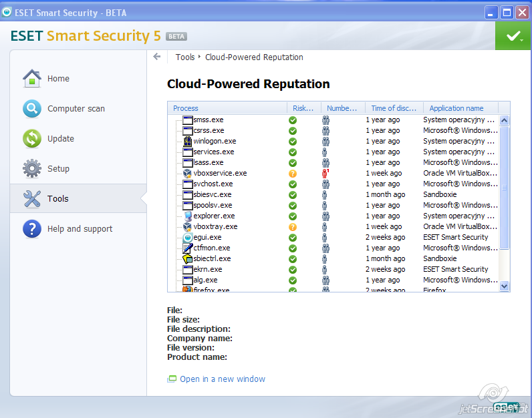Screen dimensions: 532x418
Task: Click the Tools breadcrumb link
Action: point(185,57)
